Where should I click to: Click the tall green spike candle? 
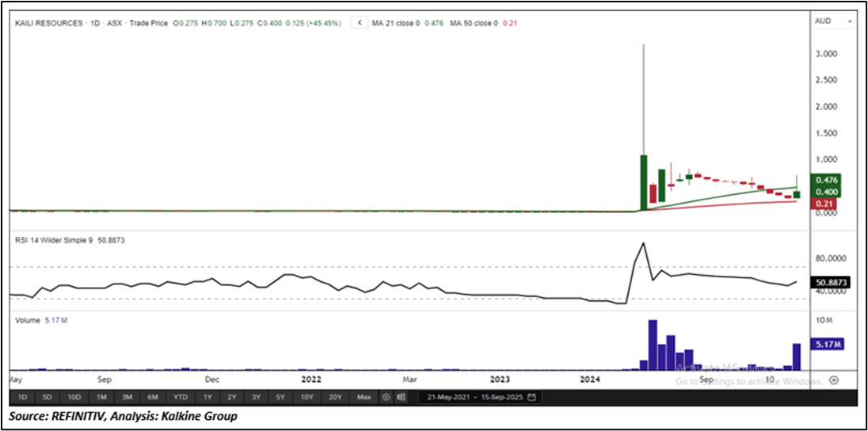point(643,182)
